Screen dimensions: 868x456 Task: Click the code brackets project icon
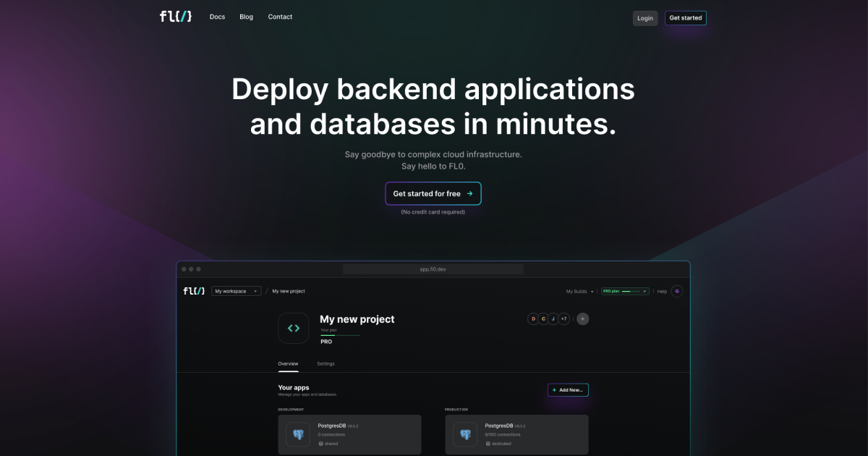293,328
